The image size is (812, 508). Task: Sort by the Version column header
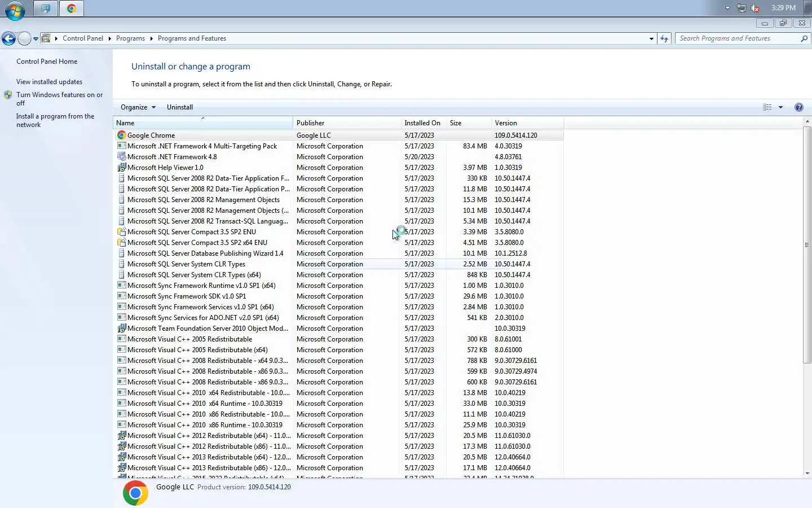click(x=527, y=123)
